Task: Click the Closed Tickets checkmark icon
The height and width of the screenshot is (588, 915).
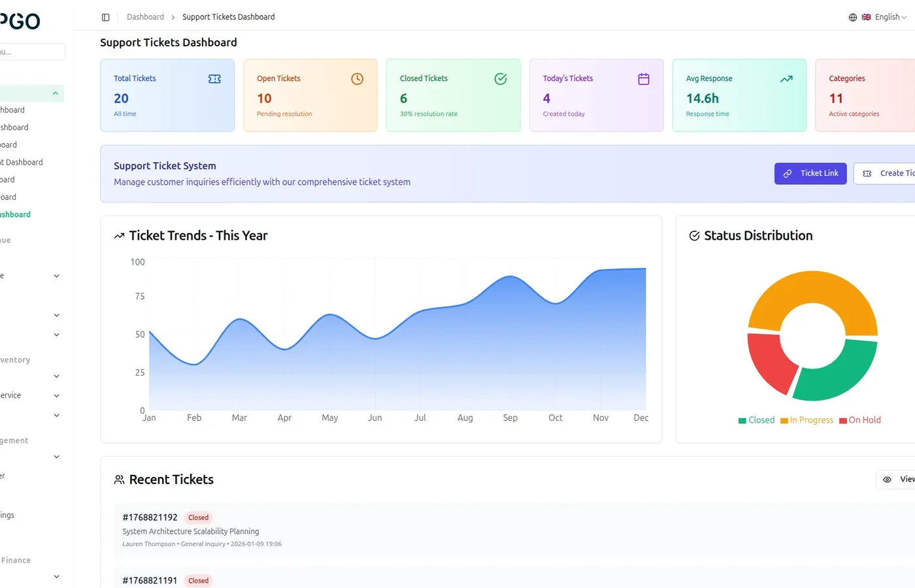Action: pos(501,79)
